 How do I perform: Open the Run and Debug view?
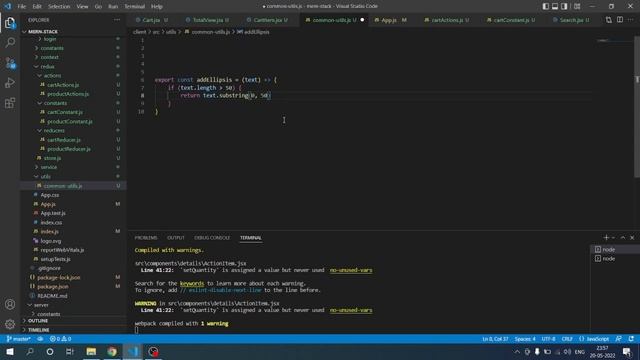[x=10, y=83]
